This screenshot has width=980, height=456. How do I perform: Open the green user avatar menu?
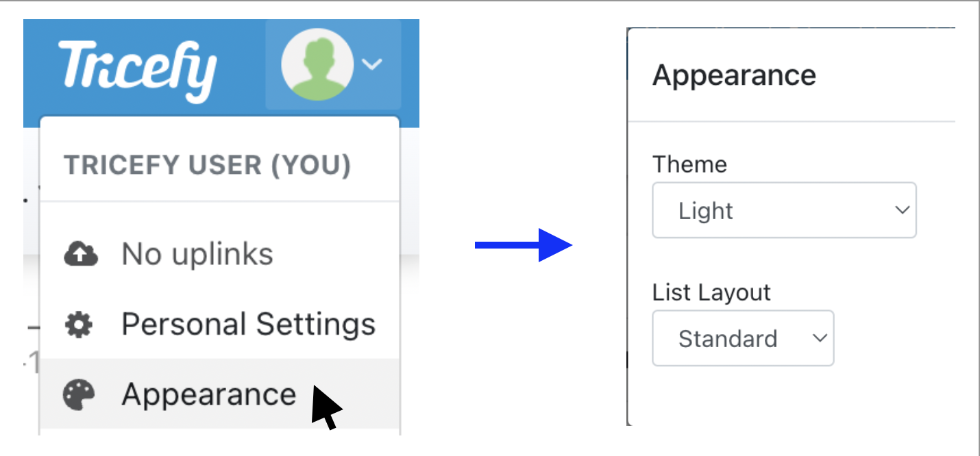pos(317,64)
